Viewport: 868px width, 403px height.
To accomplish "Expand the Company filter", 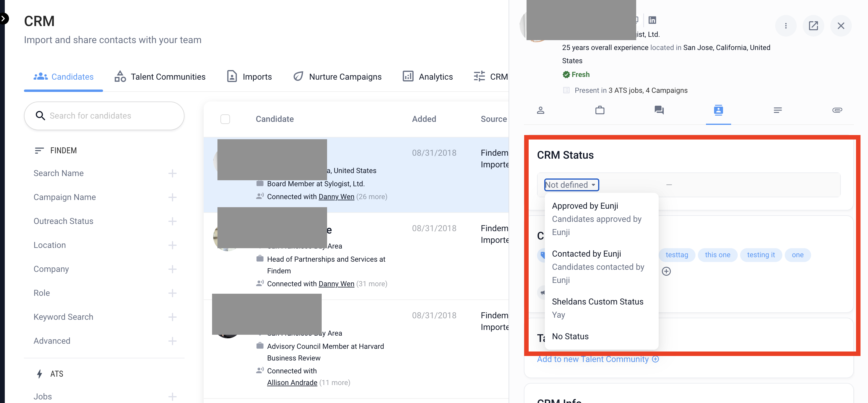I will pos(172,269).
